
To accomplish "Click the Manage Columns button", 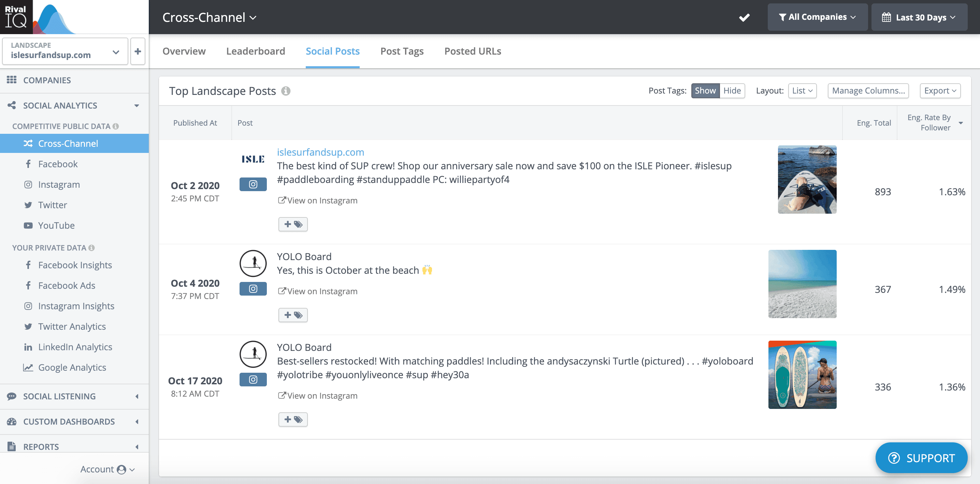I will click(x=868, y=90).
